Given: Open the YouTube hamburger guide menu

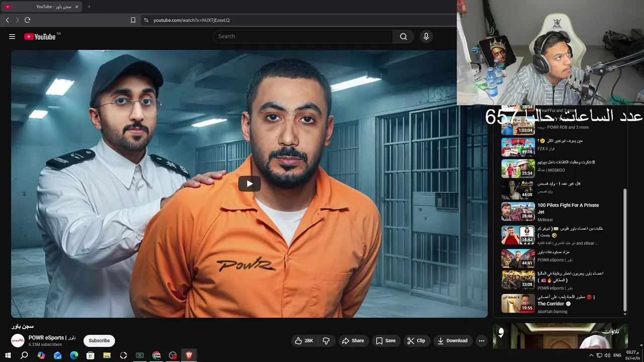Looking at the screenshot, I should [x=12, y=36].
